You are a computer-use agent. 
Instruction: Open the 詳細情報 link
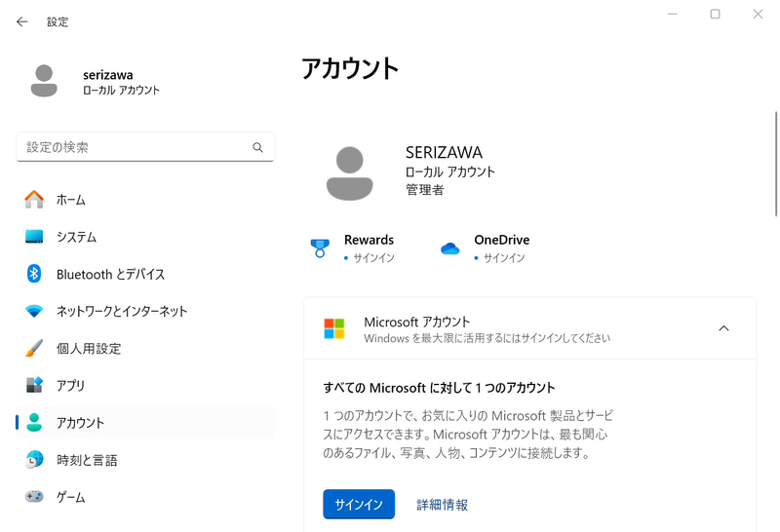tap(443, 505)
